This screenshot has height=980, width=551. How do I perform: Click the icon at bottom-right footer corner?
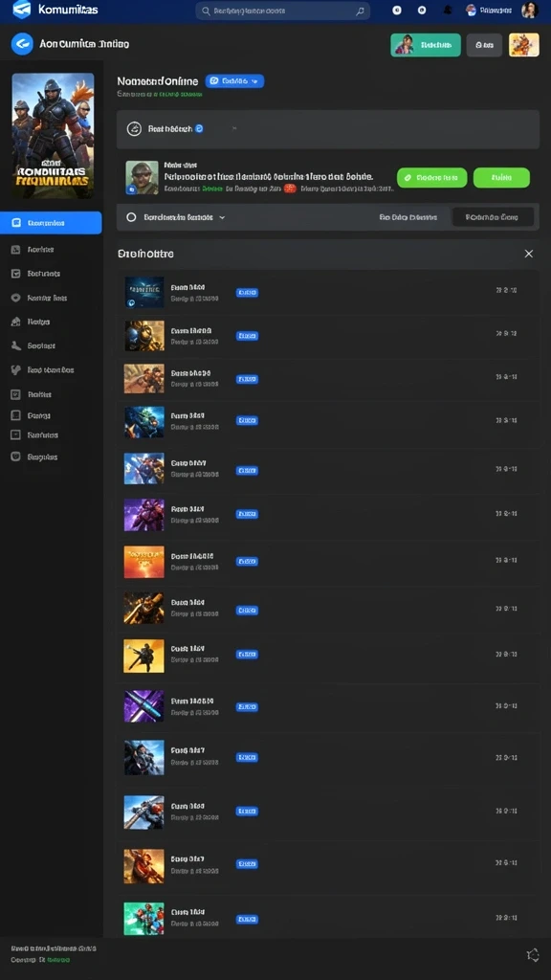532,954
